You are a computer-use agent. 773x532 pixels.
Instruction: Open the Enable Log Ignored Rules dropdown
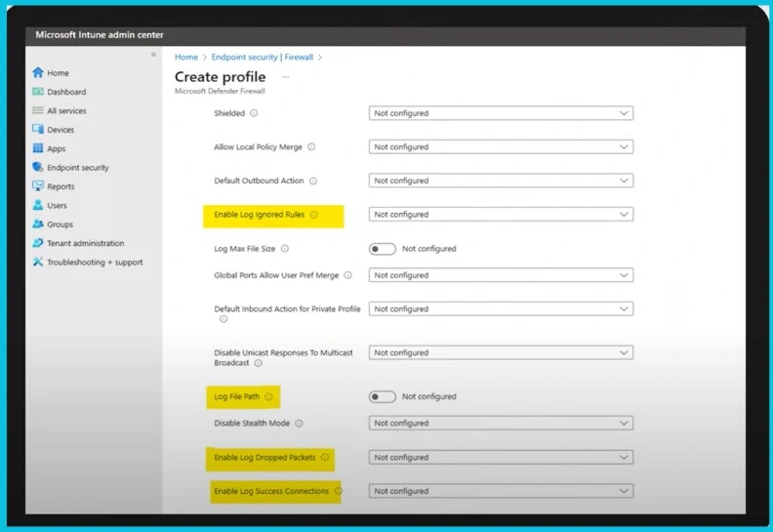coord(501,215)
